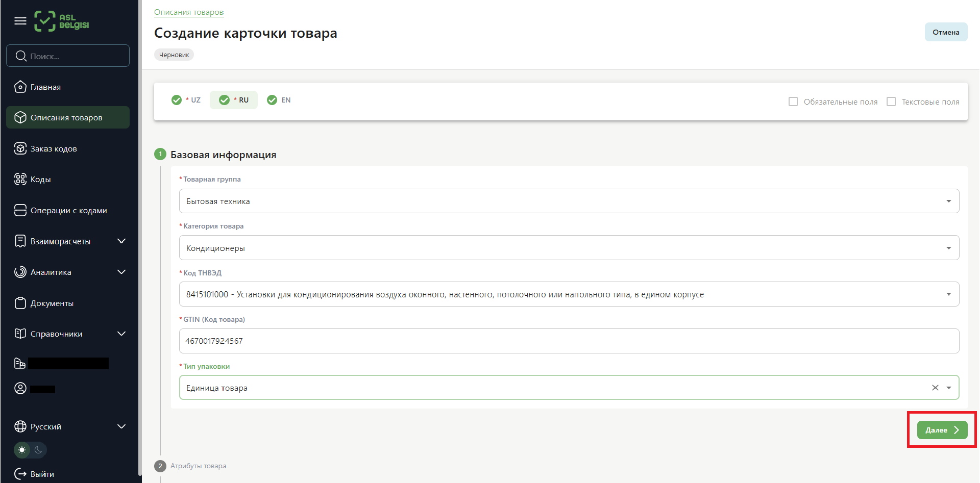Image resolution: width=980 pixels, height=483 pixels.
Task: Switch to the EN language tab
Action: (x=279, y=100)
